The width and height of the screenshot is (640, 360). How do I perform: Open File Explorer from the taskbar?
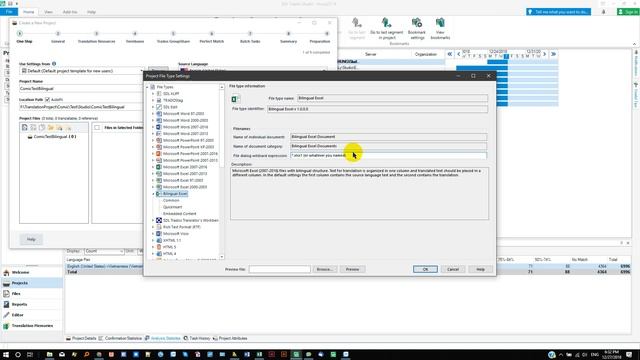(x=49, y=354)
